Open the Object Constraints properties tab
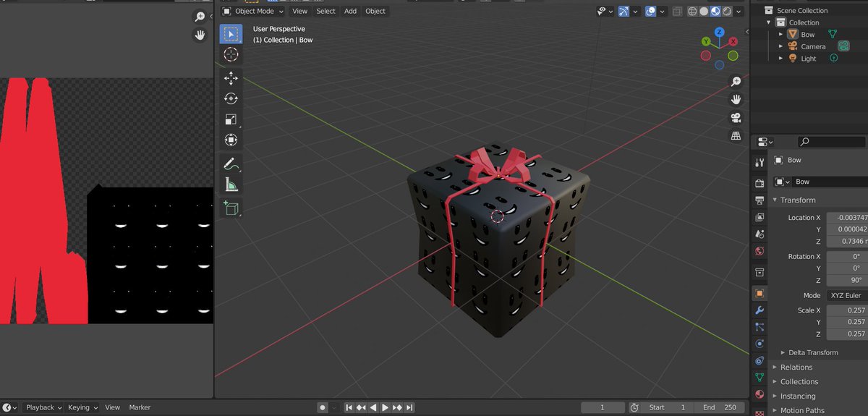868x416 pixels. 759,360
